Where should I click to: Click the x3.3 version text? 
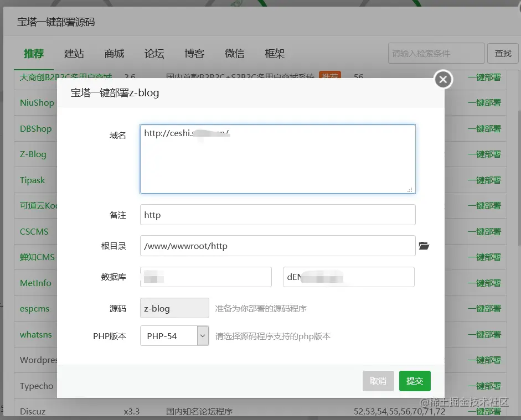[132, 411]
